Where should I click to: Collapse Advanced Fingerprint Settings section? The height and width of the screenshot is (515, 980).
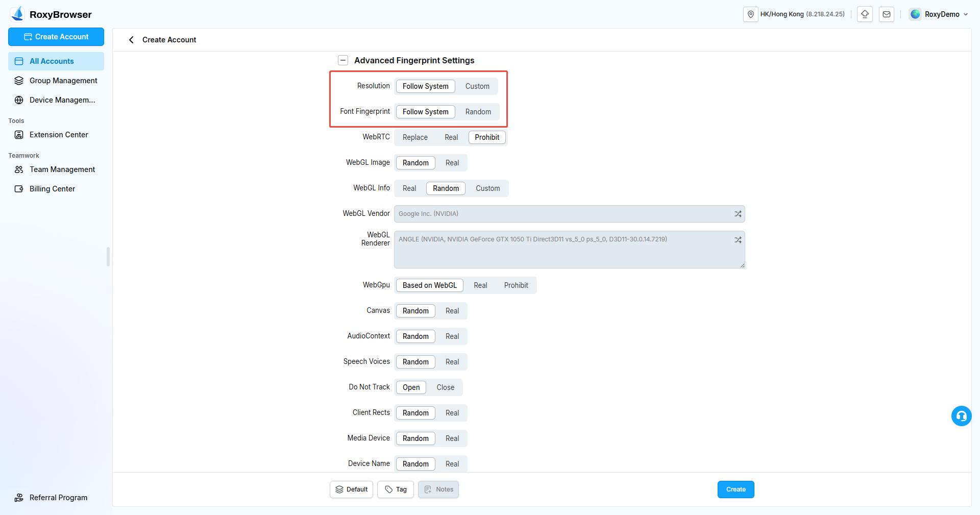point(343,60)
